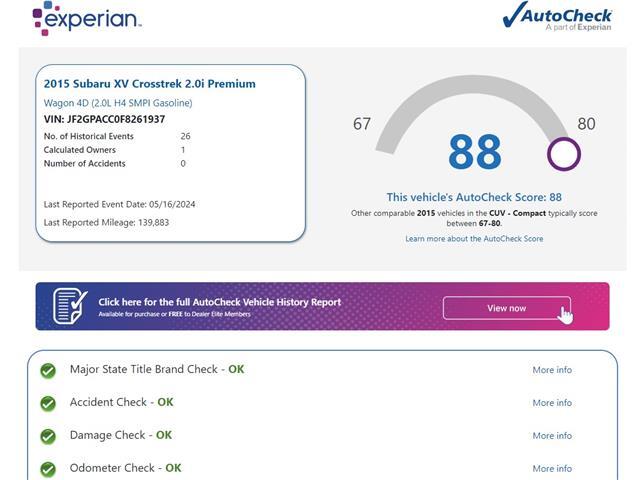This screenshot has height=480, width=640.
Task: Click green checkmark beside Damage Check
Action: (x=47, y=437)
